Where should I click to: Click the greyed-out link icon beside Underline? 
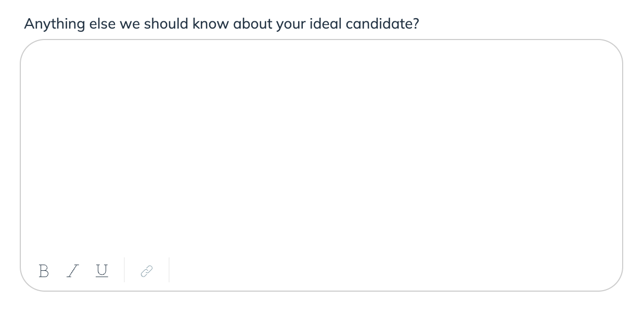147,271
